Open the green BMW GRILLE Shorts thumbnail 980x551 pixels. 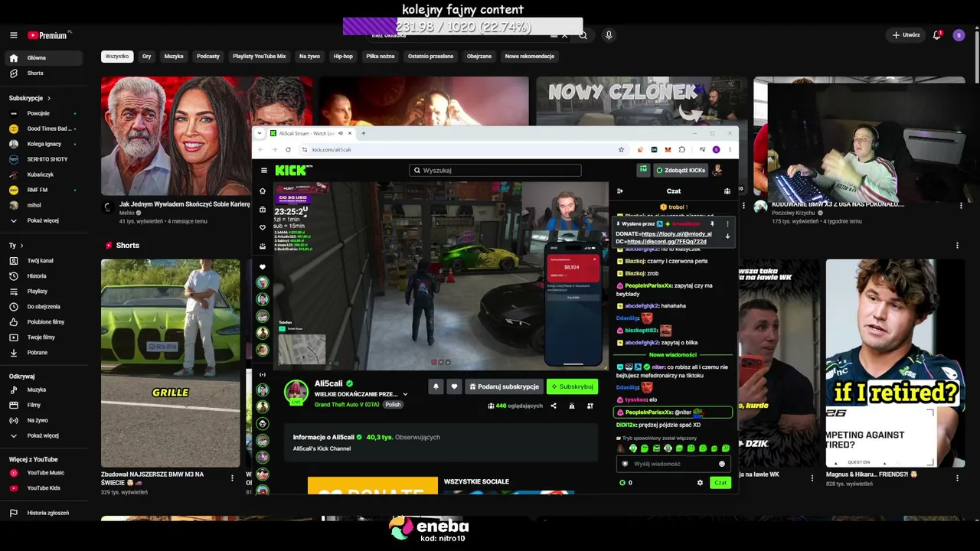click(171, 363)
